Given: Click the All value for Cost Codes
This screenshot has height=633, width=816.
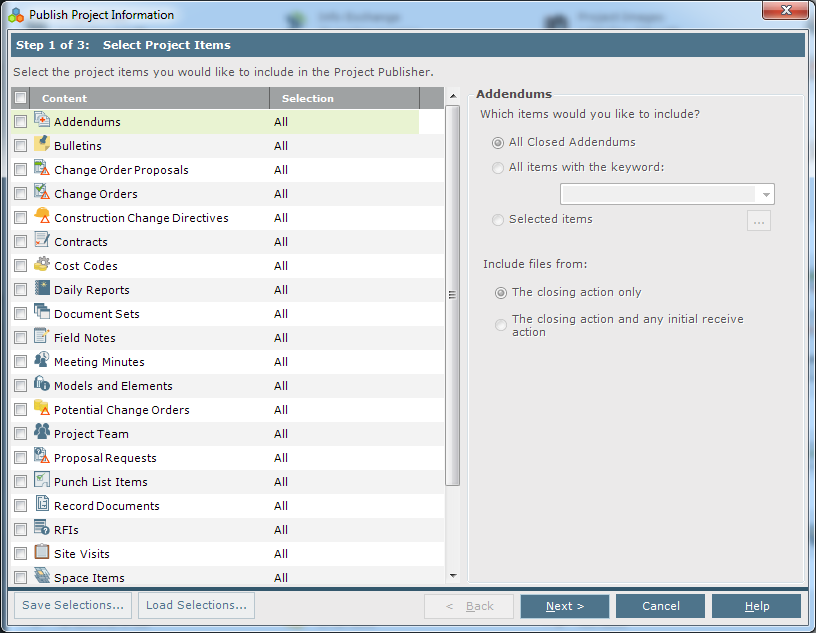Looking at the screenshot, I should (x=281, y=266).
